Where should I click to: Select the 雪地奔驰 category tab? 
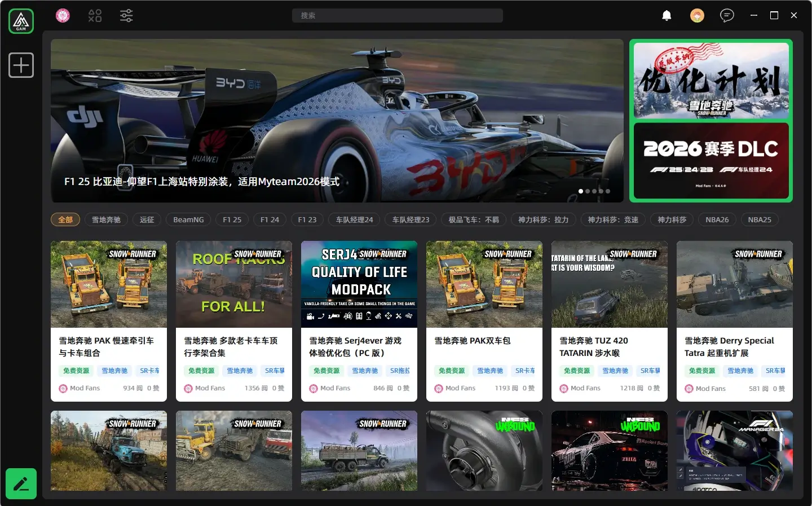106,219
